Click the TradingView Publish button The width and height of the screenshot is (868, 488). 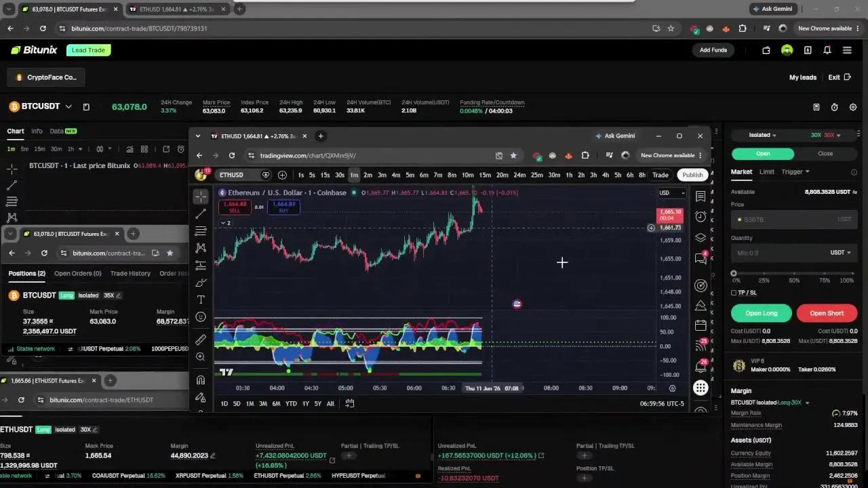pyautogui.click(x=692, y=175)
